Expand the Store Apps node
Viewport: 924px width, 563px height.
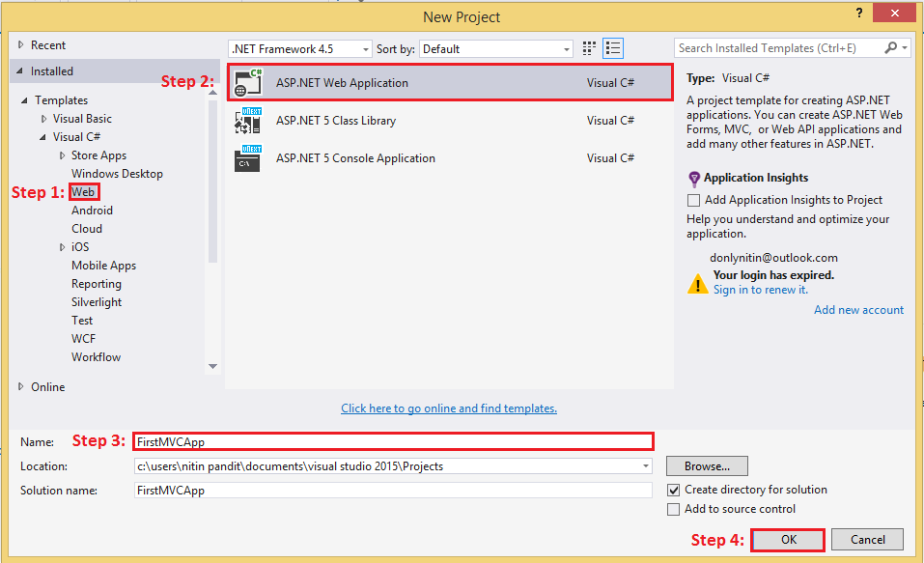62,155
